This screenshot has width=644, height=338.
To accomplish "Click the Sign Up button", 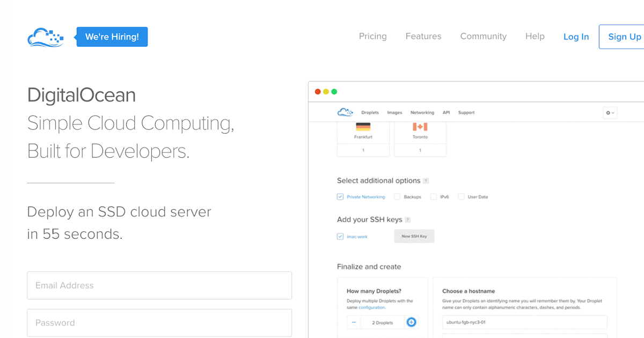I will pos(622,36).
